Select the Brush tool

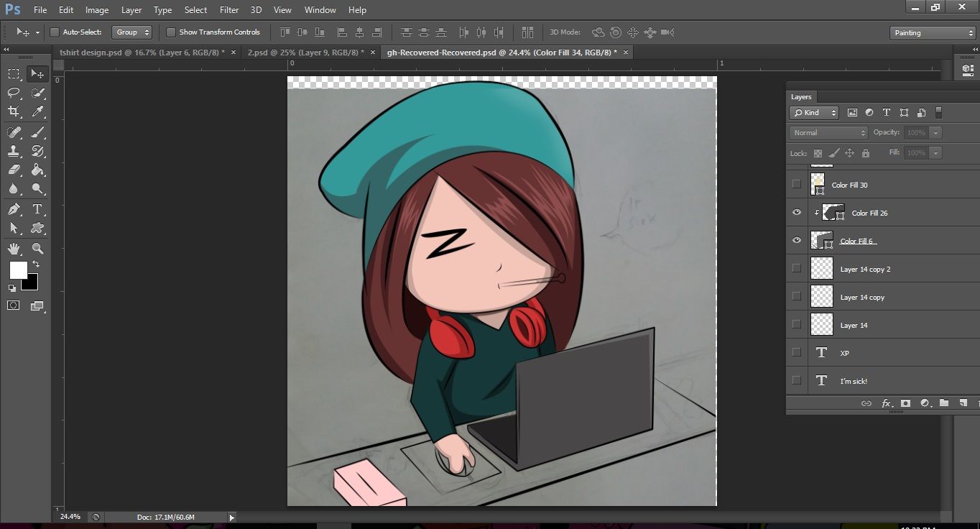[37, 132]
